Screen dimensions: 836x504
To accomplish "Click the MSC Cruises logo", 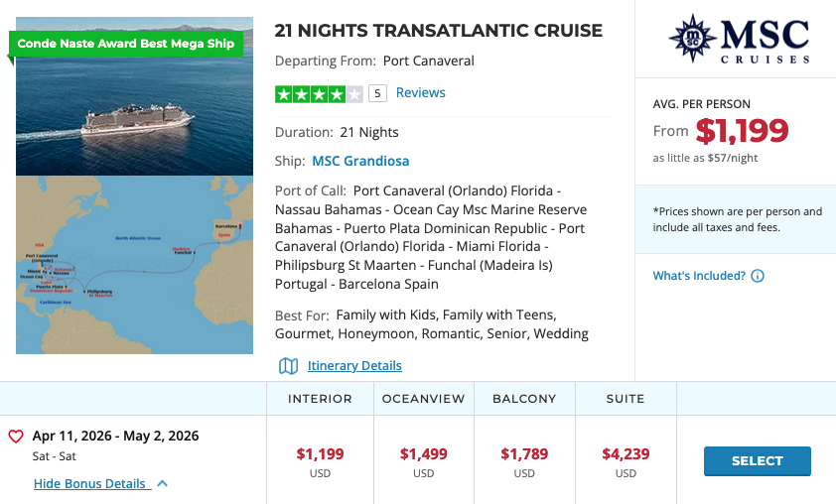I will (x=739, y=40).
